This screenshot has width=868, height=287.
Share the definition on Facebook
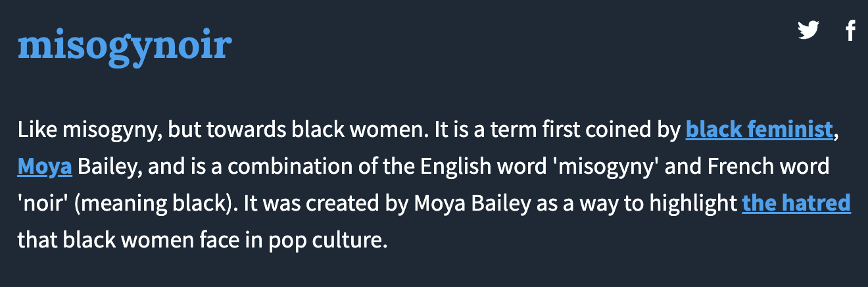click(x=850, y=30)
